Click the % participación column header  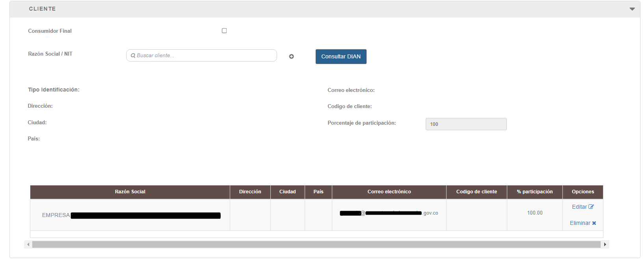coord(534,192)
